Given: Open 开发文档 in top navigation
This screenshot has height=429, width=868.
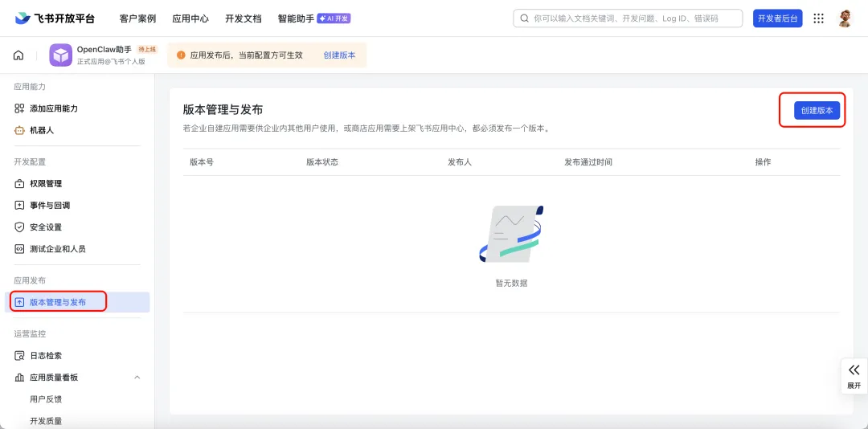Looking at the screenshot, I should tap(243, 18).
